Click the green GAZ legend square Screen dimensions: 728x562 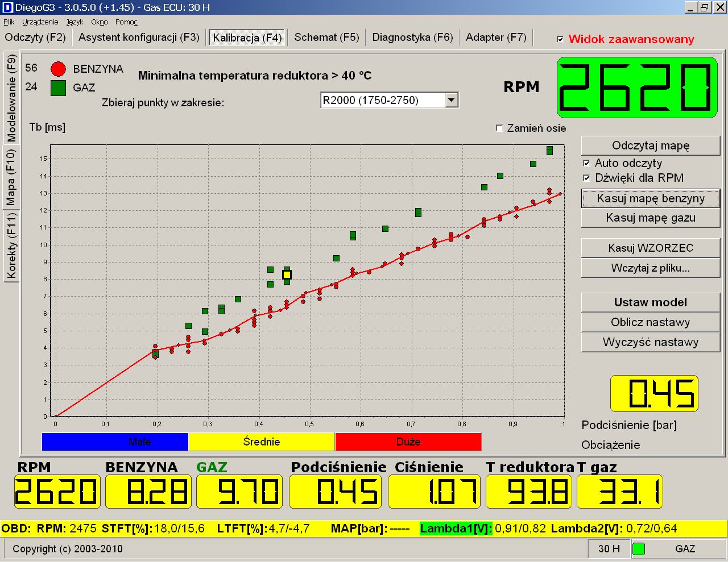tap(58, 88)
